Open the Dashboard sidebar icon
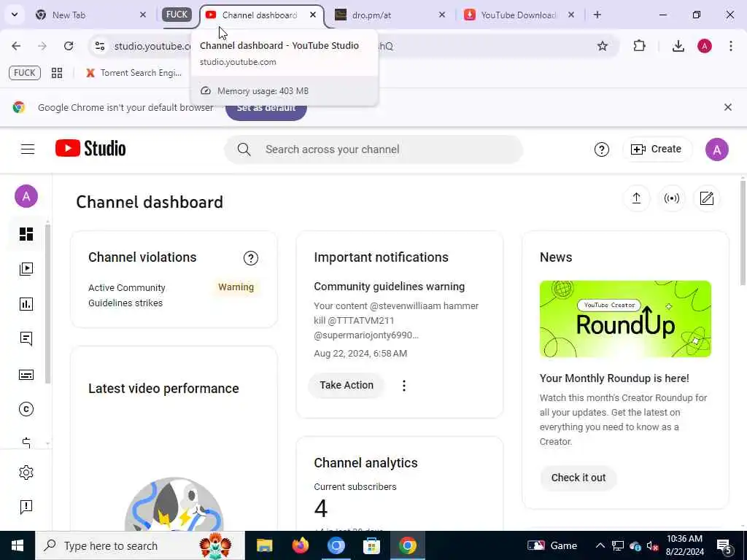The width and height of the screenshot is (747, 560). 26,234
